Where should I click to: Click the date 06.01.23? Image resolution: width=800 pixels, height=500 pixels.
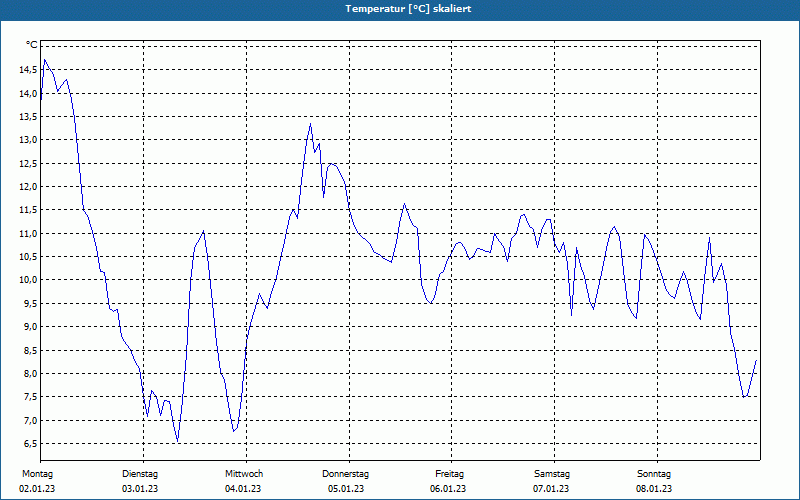click(448, 489)
